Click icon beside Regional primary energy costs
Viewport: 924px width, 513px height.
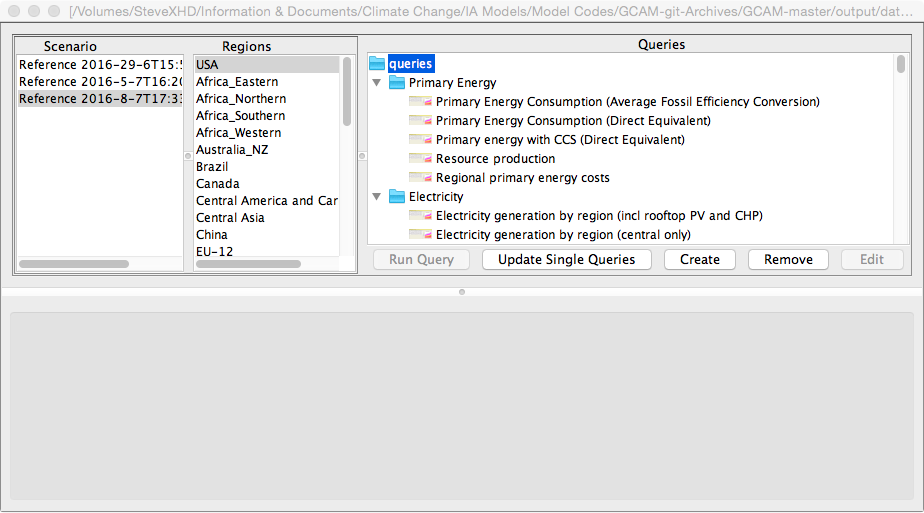tap(420, 178)
